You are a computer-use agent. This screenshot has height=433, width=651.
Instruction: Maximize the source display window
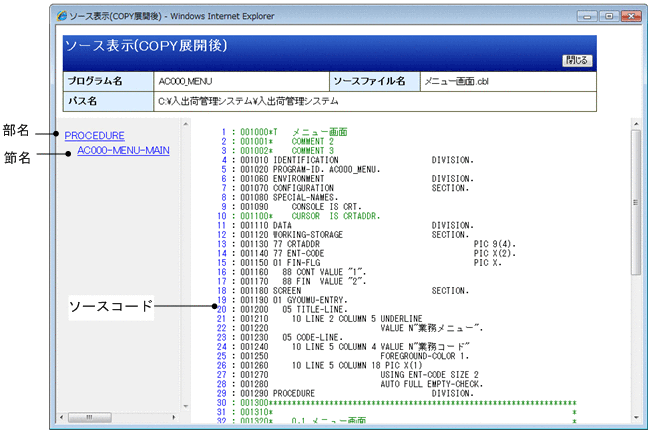point(609,17)
